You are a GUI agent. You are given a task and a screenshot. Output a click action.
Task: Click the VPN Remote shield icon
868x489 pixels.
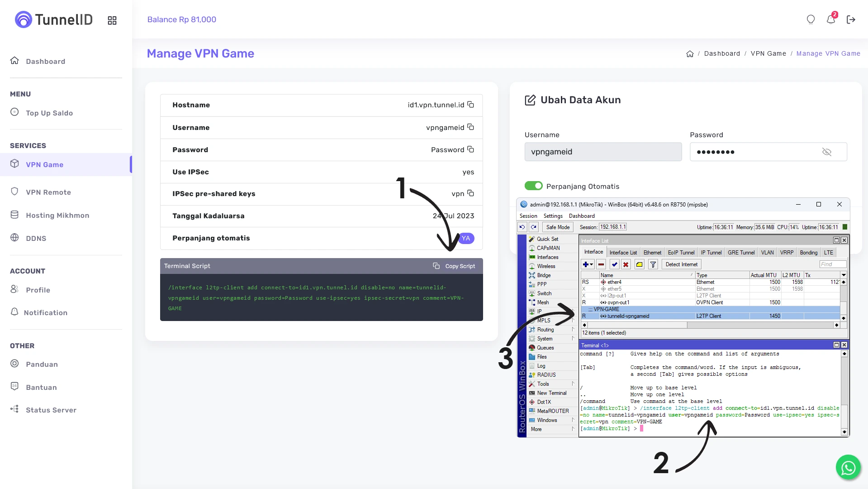pyautogui.click(x=14, y=192)
